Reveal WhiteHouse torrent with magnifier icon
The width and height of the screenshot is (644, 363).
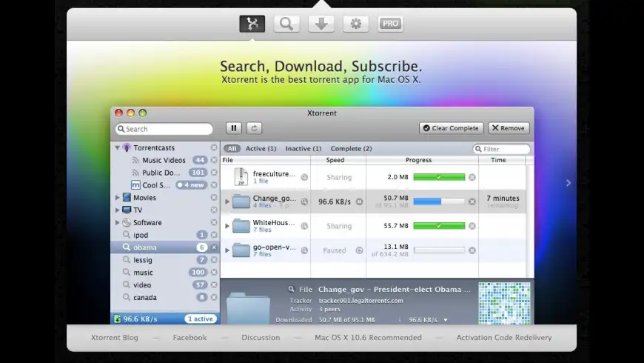pos(304,226)
